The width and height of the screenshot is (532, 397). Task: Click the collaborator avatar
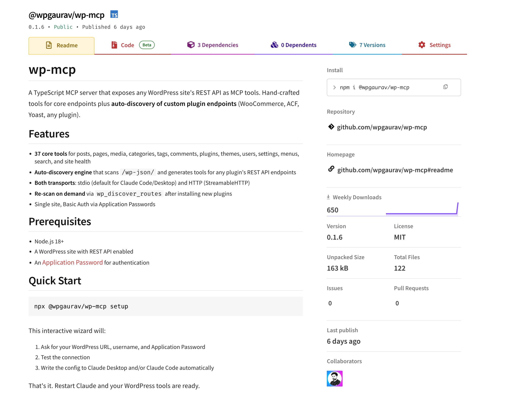[x=335, y=378]
